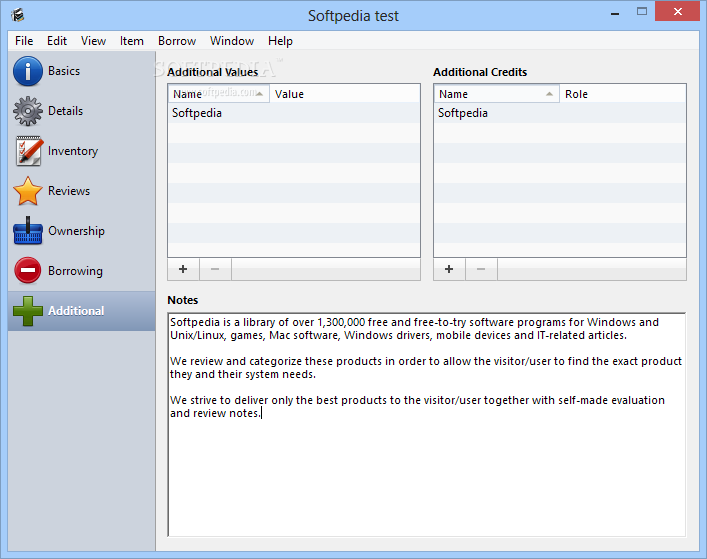Open Ownership via the basket icon
The height and width of the screenshot is (559, 707).
[x=28, y=231]
